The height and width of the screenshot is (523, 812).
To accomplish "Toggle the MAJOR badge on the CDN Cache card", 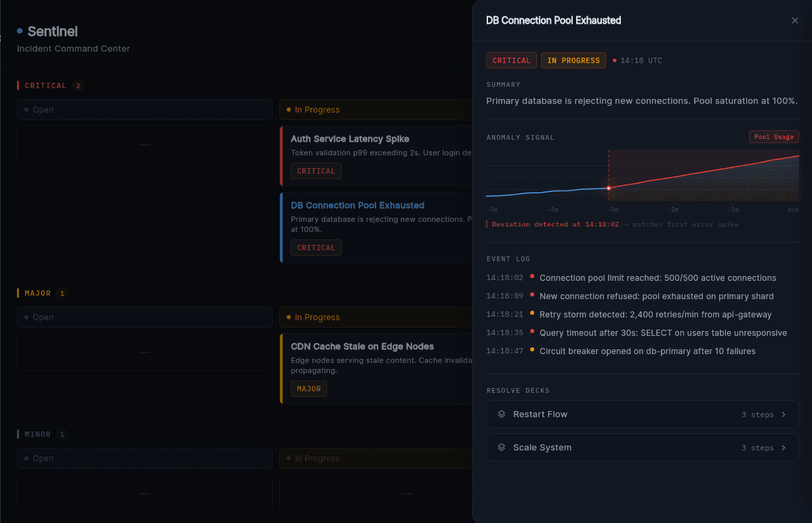I will point(308,388).
